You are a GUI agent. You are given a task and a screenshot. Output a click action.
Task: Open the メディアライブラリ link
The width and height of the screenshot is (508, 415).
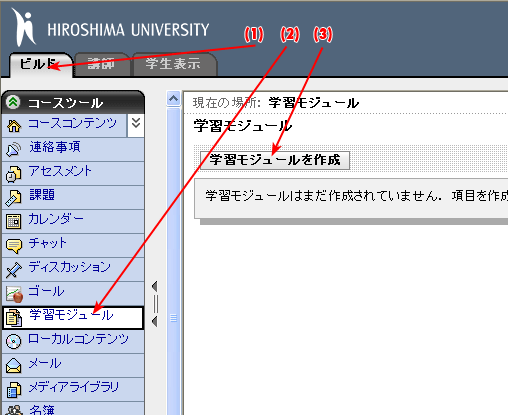[x=74, y=387]
